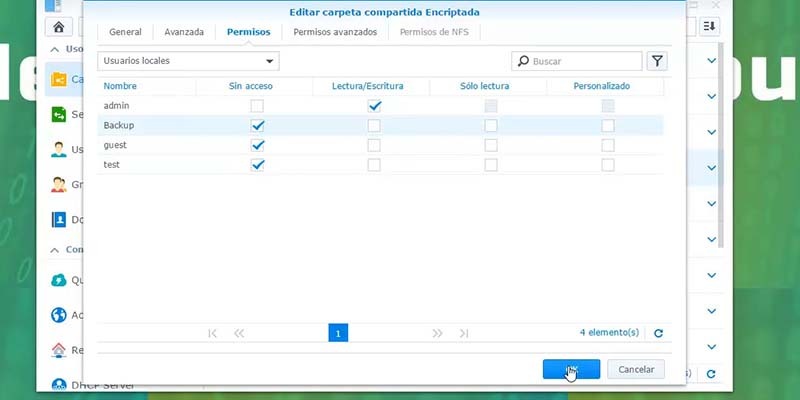The height and width of the screenshot is (400, 800).
Task: Open the QuickConnect cloud icon
Action: pos(59,280)
